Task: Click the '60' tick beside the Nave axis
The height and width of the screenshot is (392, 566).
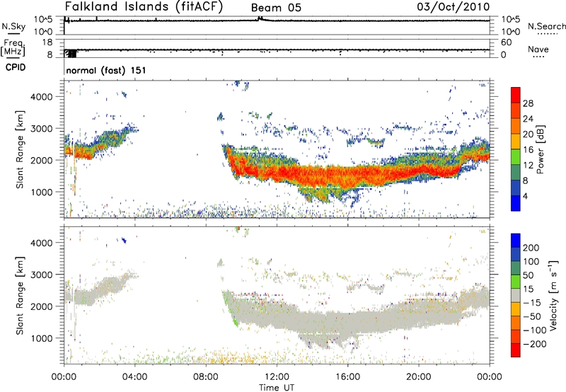Action: (x=506, y=42)
